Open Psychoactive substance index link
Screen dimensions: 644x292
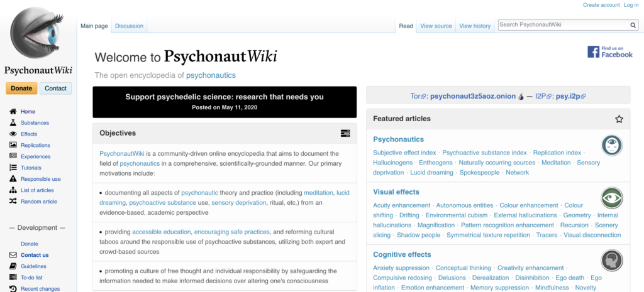click(484, 153)
